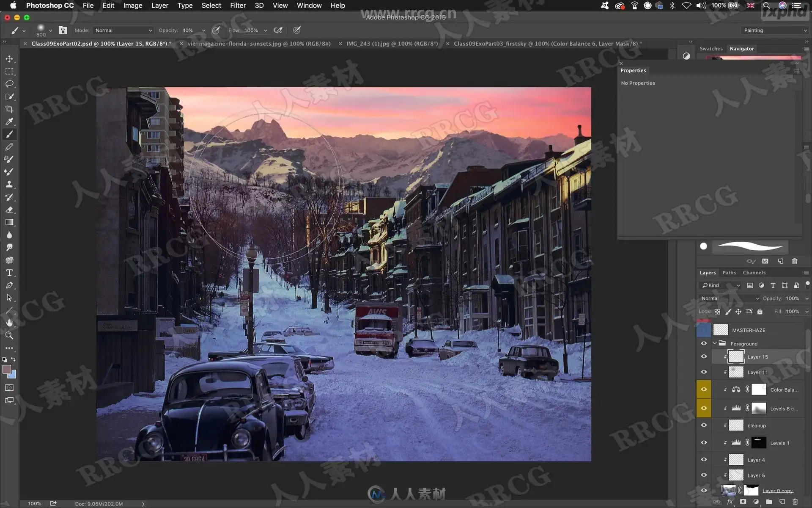Open the IMG_243 (1).jpg document tab
Viewport: 812px width, 508px height.
(x=392, y=44)
